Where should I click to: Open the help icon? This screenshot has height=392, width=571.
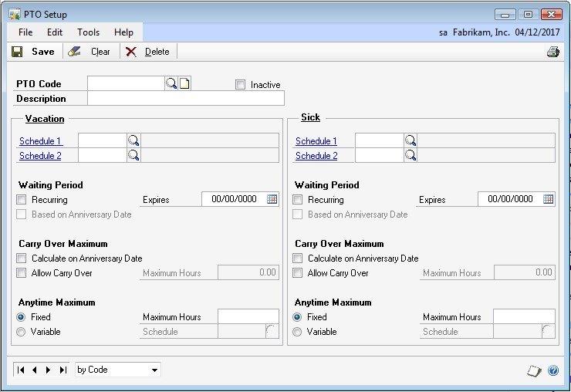point(552,371)
